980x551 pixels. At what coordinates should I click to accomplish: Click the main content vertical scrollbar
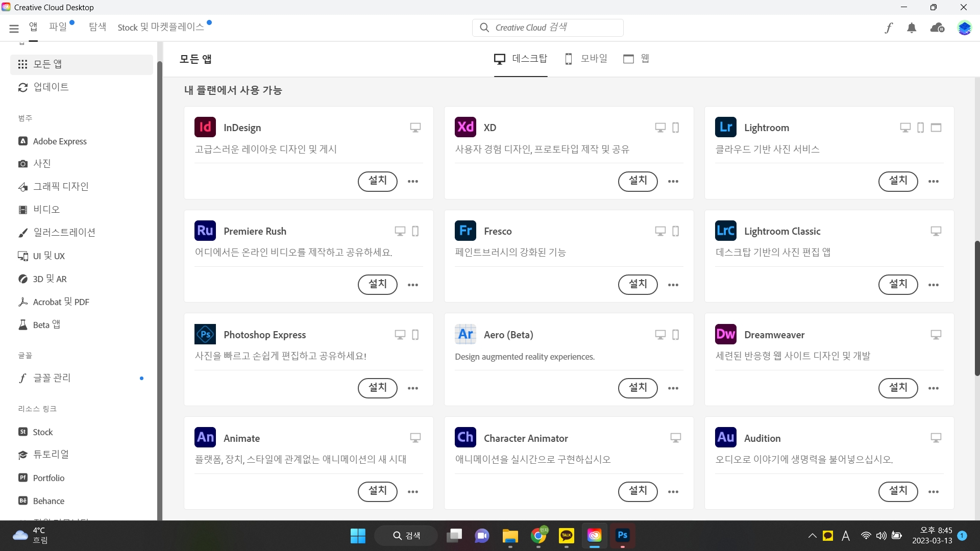tap(977, 308)
